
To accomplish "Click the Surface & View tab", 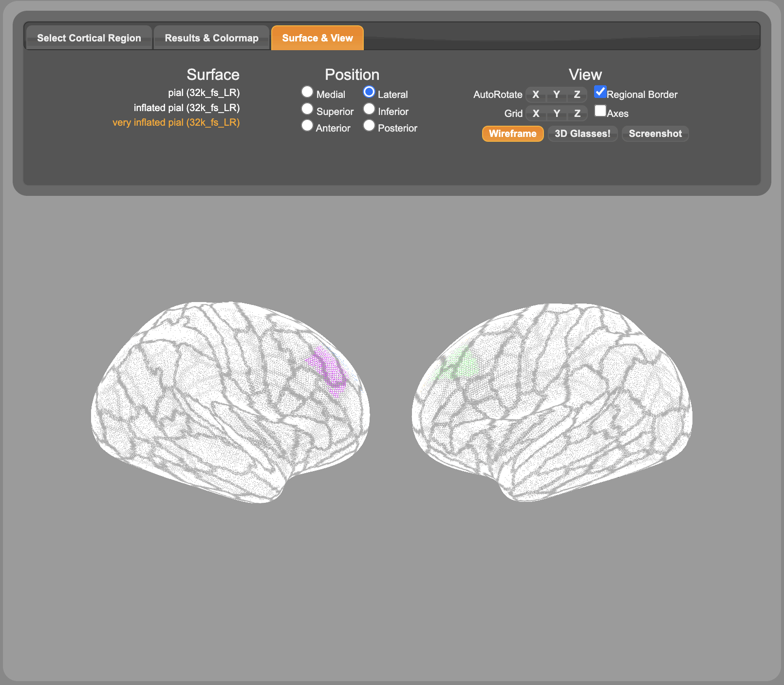I will 317,38.
